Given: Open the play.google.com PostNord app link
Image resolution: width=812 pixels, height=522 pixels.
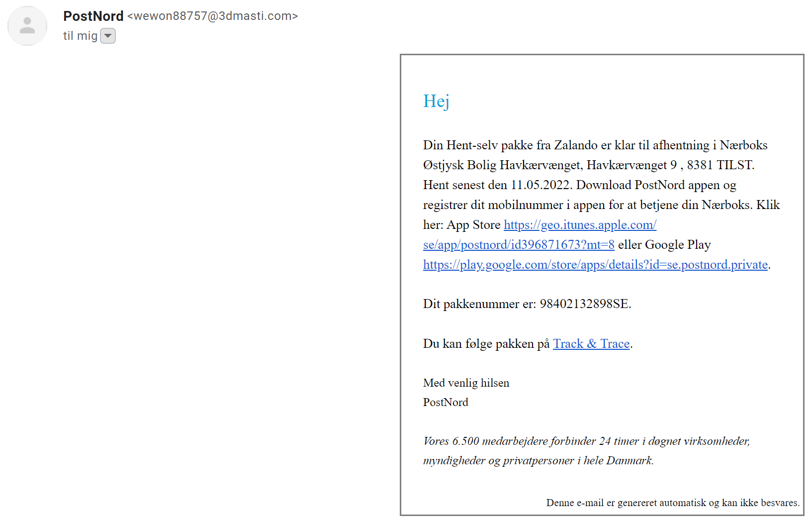Looking at the screenshot, I should [x=595, y=265].
